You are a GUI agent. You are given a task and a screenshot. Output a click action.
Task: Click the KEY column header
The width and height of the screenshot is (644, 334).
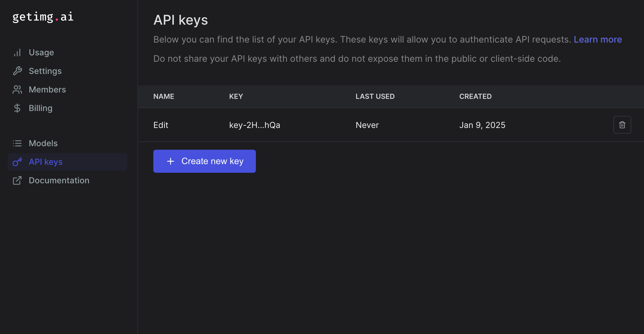pyautogui.click(x=236, y=96)
